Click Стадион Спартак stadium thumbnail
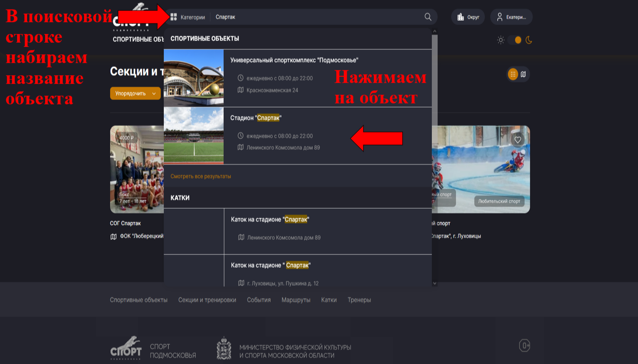Viewport: 638px width, 364px height. [194, 136]
